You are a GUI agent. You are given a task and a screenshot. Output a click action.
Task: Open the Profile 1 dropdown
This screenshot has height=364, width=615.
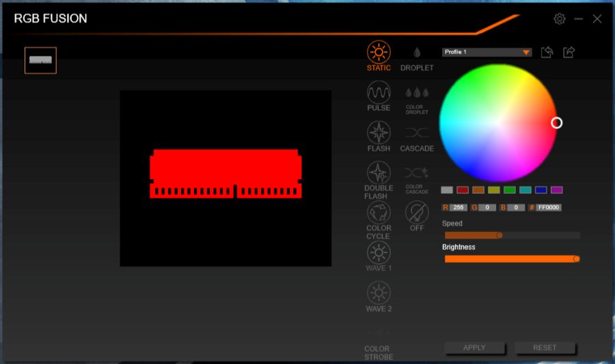[487, 52]
